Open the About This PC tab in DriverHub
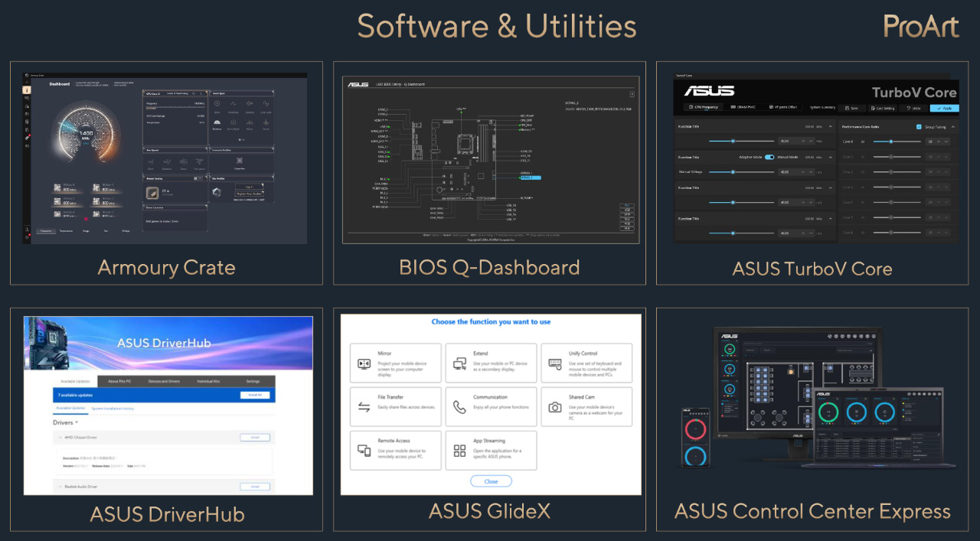The height and width of the screenshot is (541, 980). pyautogui.click(x=121, y=381)
